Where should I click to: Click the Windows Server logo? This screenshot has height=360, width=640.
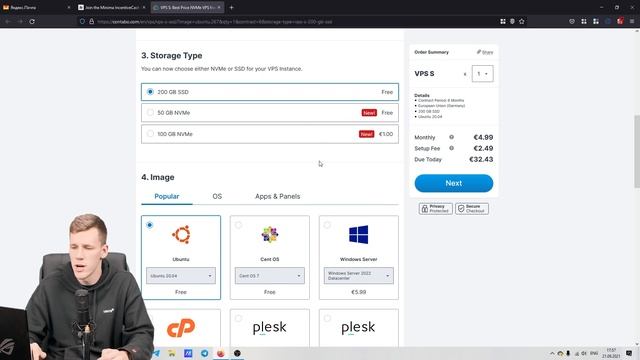[x=358, y=235]
